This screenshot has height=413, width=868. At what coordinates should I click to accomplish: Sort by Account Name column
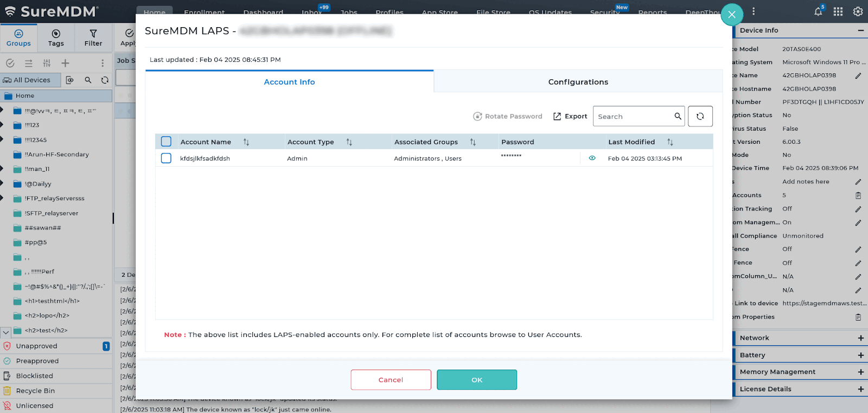point(246,142)
